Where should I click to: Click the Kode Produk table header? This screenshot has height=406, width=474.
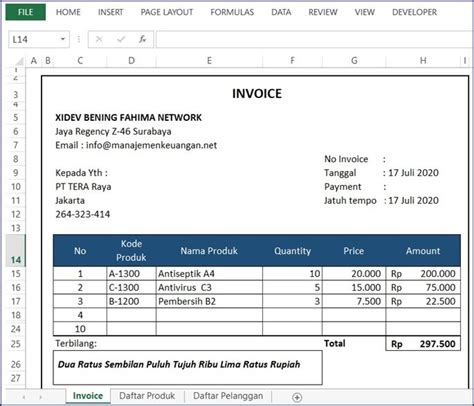(131, 251)
